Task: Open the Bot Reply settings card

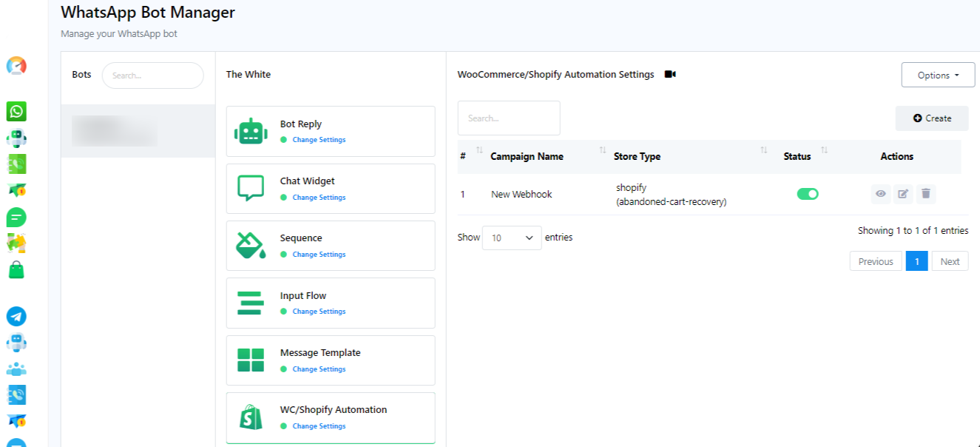Action: tap(331, 131)
